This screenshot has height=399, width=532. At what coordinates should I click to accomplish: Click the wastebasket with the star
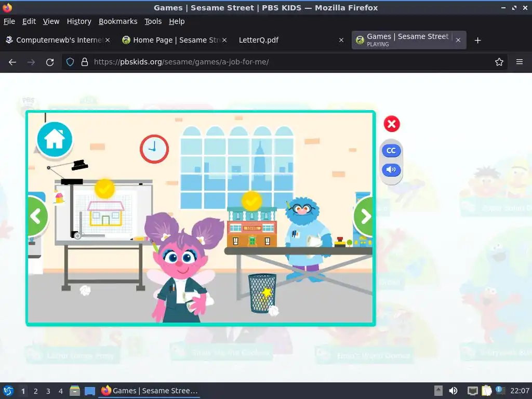tap(262, 294)
